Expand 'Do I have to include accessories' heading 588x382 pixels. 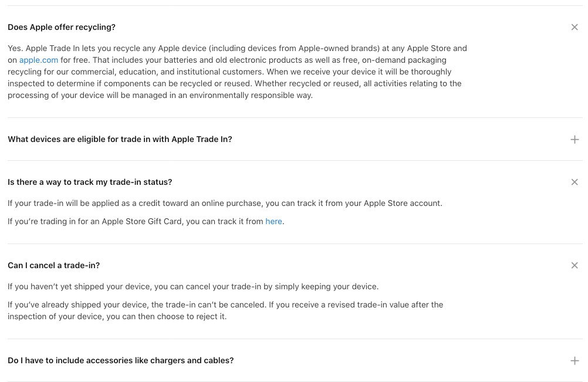[x=121, y=361]
